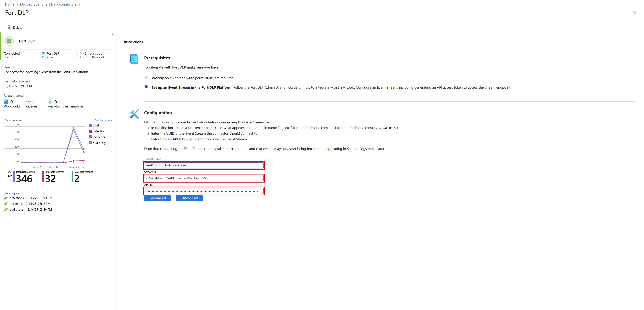
Task: Click the Prerequisites heading
Action: pos(157,58)
